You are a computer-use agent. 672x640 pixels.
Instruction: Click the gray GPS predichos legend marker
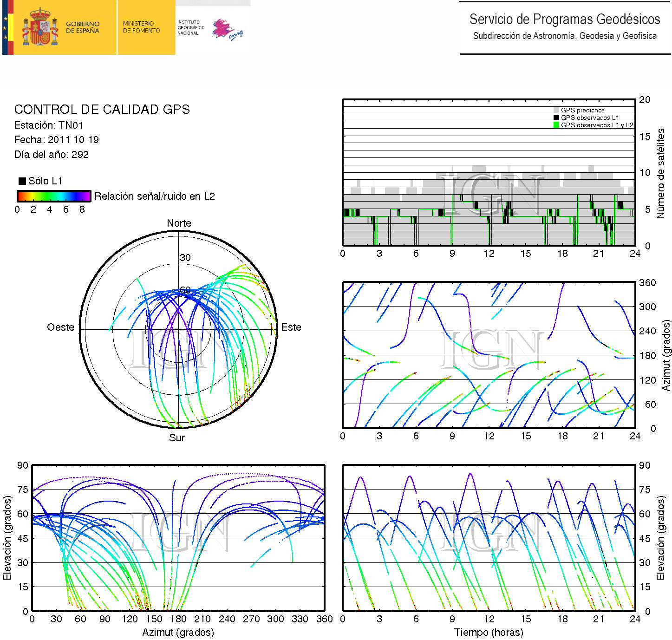556,111
